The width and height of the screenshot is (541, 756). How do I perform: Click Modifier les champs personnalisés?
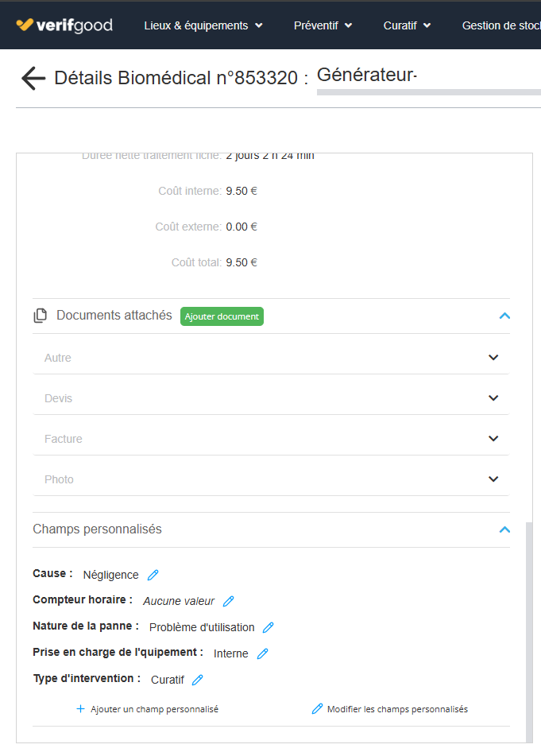[390, 709]
